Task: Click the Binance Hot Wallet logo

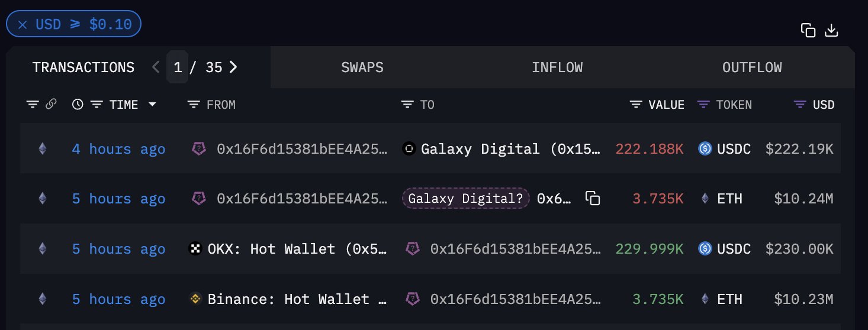Action: pos(195,299)
